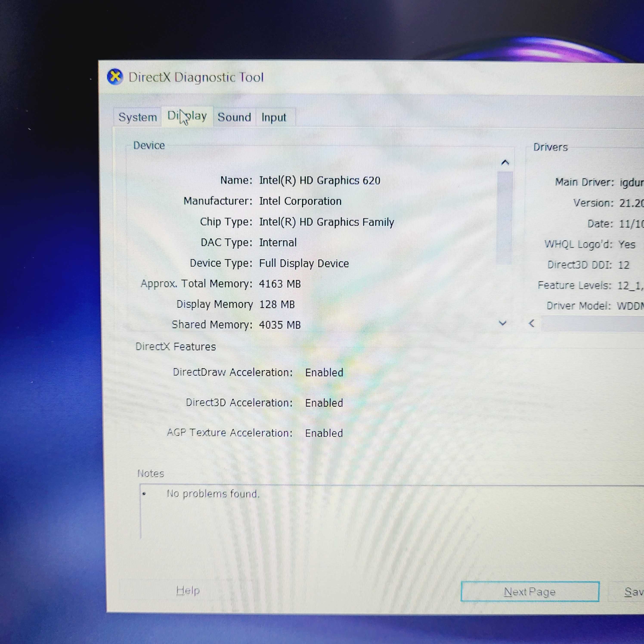Click the Main Driver label
The height and width of the screenshot is (644, 644).
click(585, 182)
